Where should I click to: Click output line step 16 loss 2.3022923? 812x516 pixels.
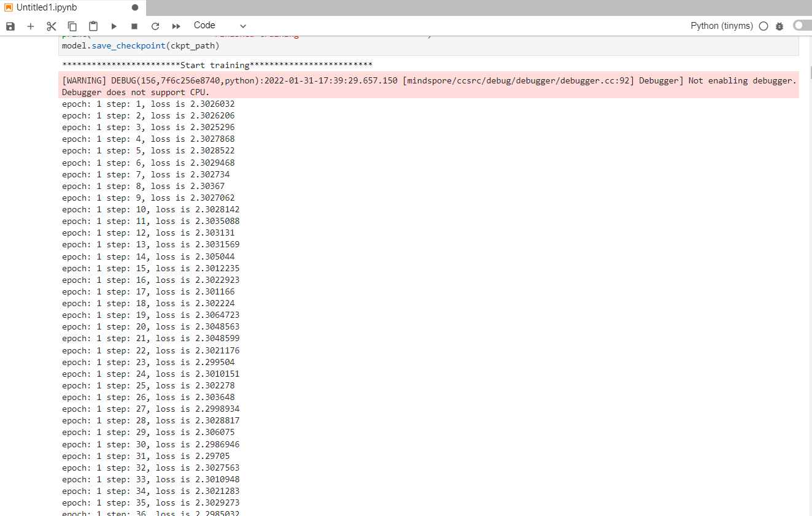click(150, 280)
